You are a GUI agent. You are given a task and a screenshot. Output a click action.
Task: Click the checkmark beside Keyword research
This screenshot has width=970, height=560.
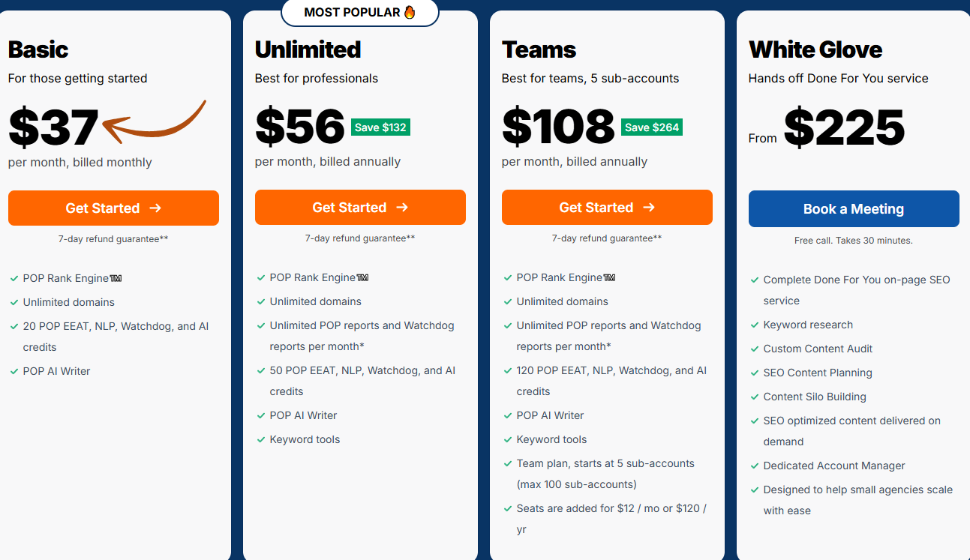point(755,325)
